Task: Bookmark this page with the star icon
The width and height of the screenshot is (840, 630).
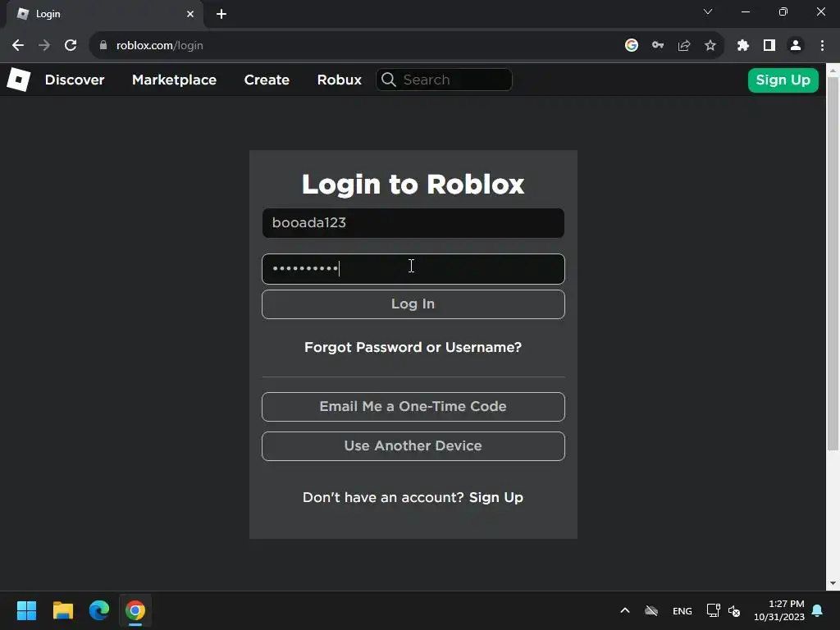Action: (x=710, y=46)
